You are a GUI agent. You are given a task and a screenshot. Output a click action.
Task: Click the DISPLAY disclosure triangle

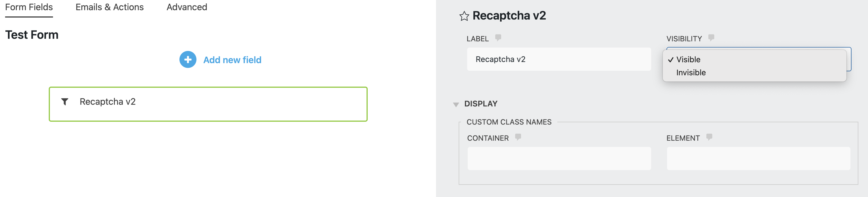[457, 104]
